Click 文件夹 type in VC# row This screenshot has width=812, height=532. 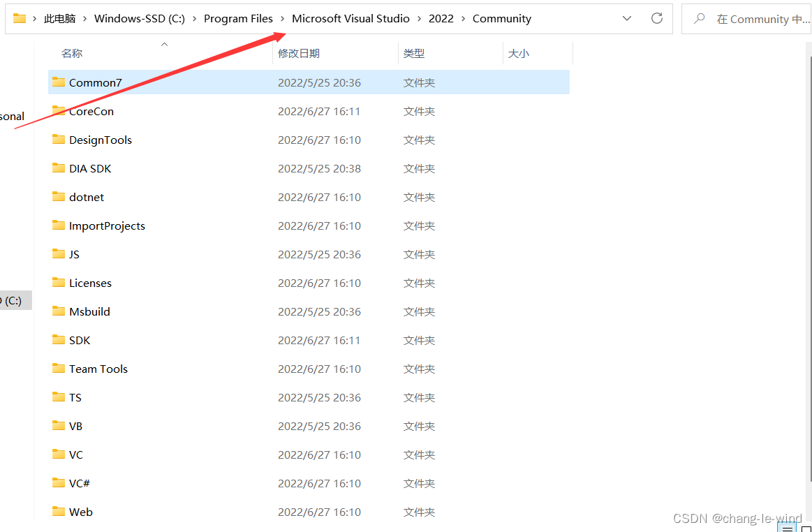pyautogui.click(x=419, y=483)
